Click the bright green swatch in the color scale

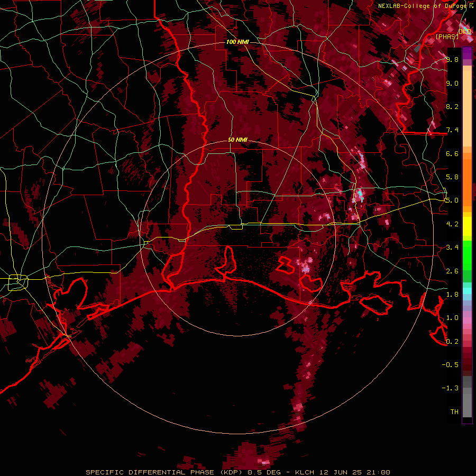click(467, 255)
